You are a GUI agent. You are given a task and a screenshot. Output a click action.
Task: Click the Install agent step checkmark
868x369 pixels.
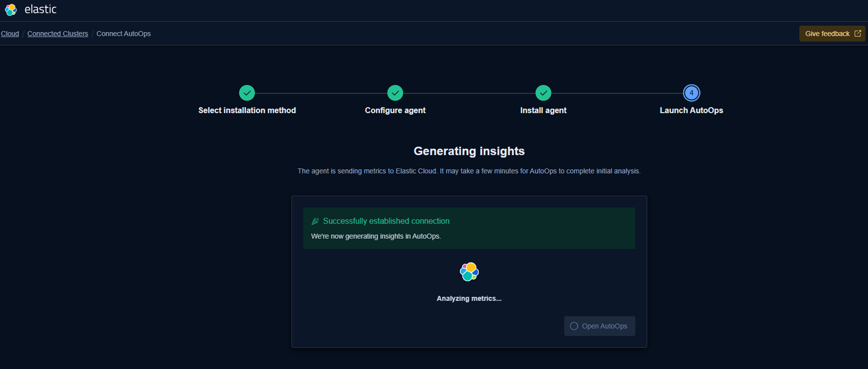pyautogui.click(x=543, y=93)
